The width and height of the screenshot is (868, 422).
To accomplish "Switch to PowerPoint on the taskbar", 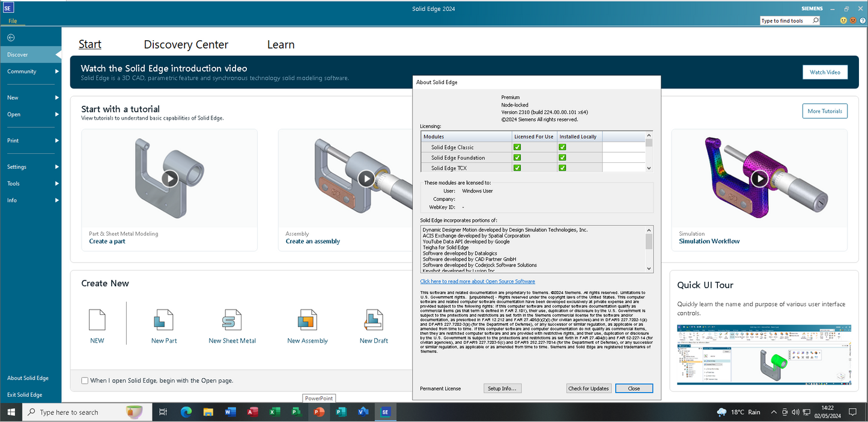I will (319, 412).
